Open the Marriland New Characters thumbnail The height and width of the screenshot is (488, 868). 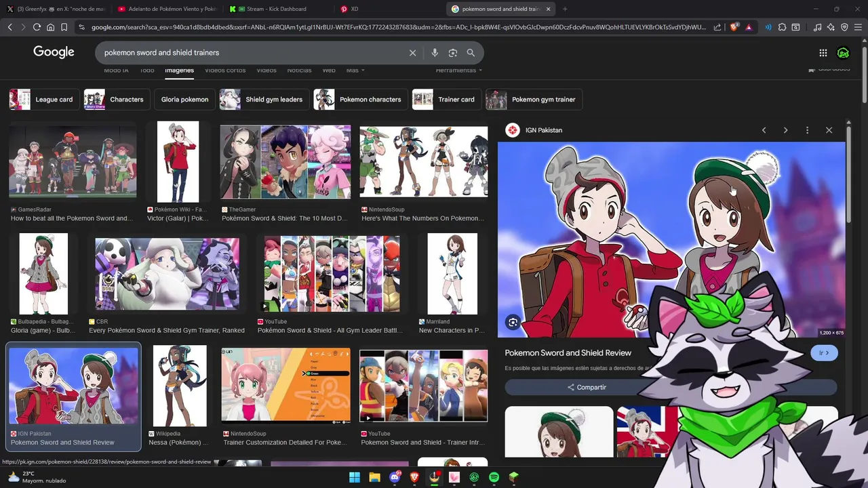click(x=452, y=274)
